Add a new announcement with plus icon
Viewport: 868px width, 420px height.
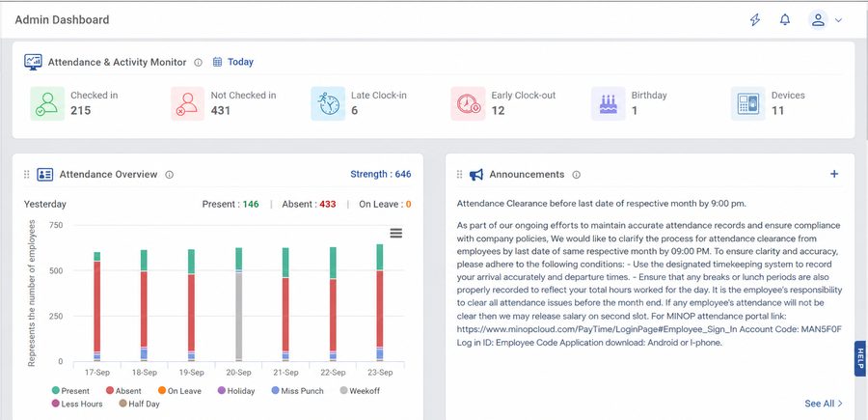[x=834, y=174]
